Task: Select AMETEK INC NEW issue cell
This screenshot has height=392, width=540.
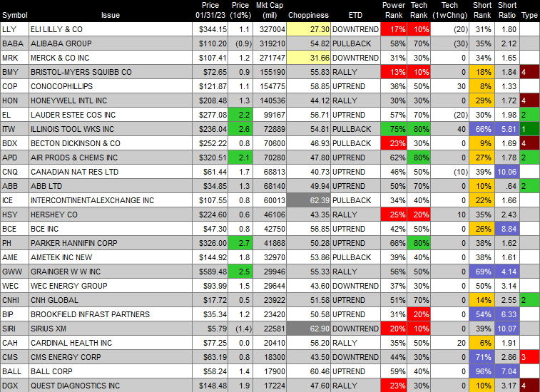Action: (111, 257)
